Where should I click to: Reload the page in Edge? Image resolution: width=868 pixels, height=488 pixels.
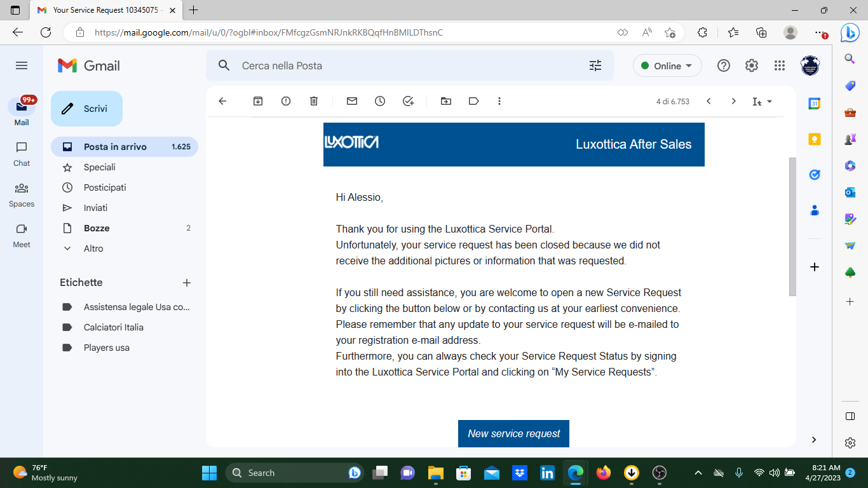click(x=46, y=32)
